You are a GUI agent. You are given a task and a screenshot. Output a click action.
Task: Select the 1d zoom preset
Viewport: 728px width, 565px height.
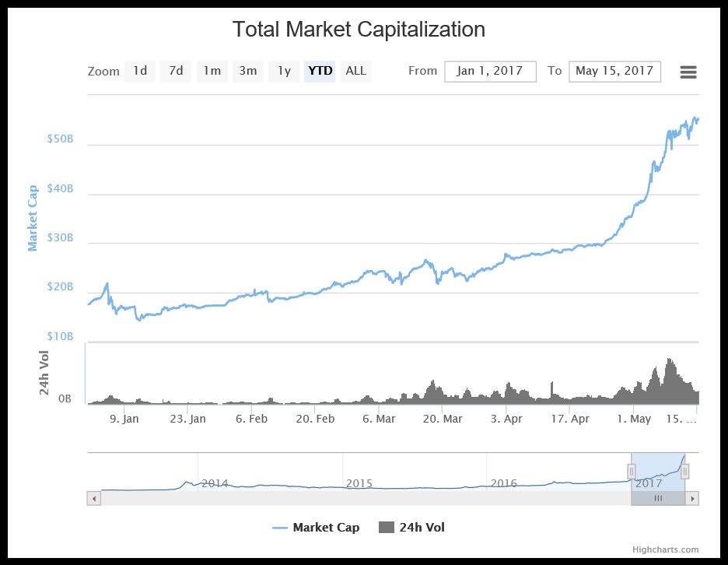tap(140, 71)
